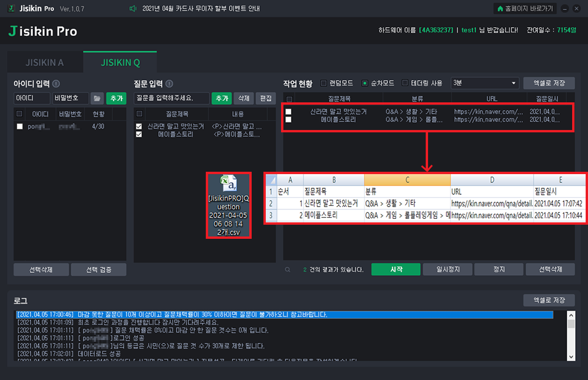Switch to the JISIKIN A tab
The height and width of the screenshot is (380, 588).
coord(45,62)
